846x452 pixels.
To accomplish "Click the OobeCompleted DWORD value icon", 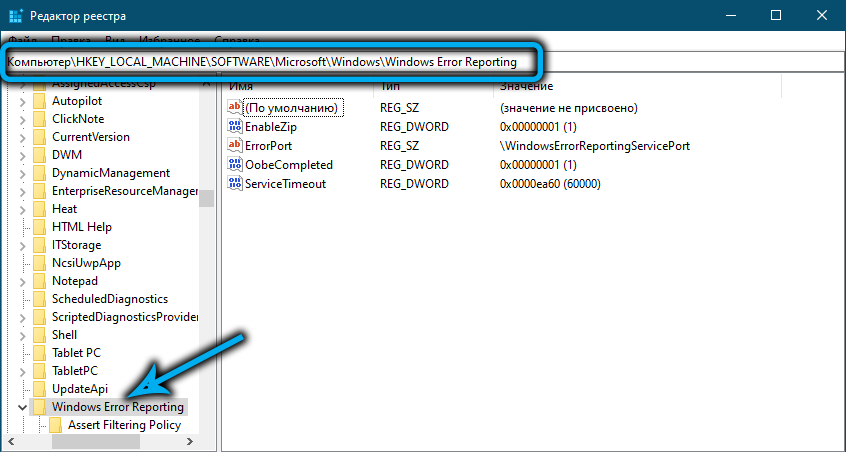I will [236, 165].
